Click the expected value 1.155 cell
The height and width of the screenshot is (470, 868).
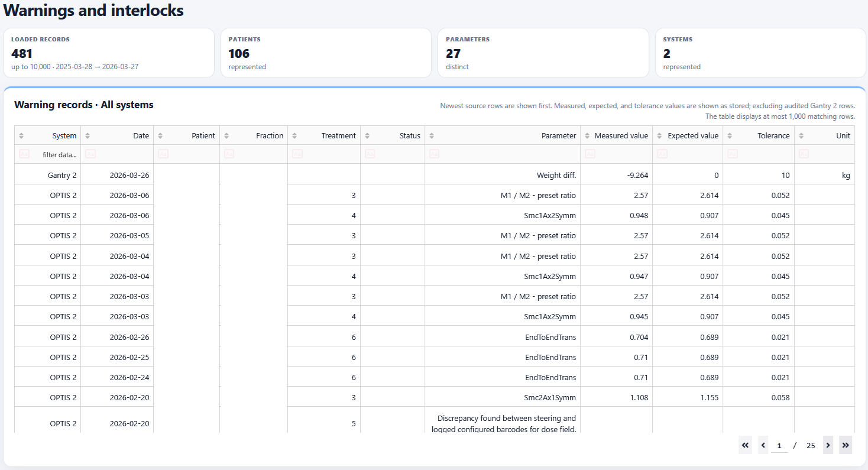tap(688, 397)
